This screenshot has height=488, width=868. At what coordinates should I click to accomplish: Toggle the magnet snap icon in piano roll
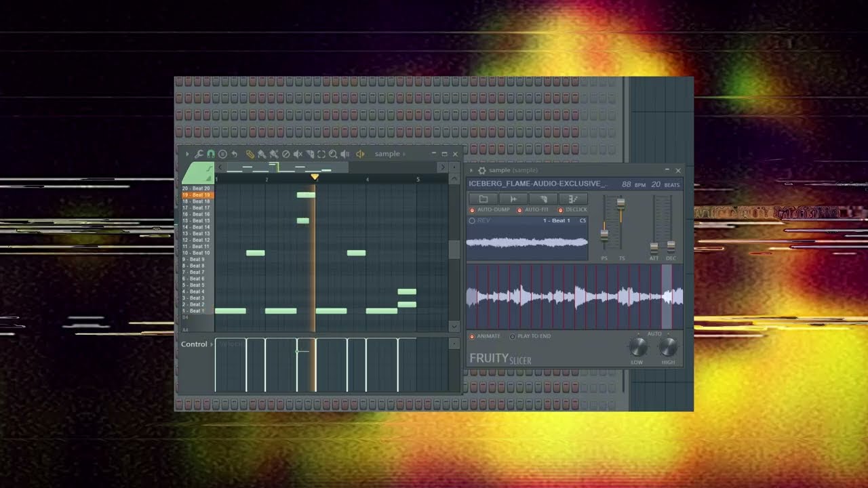point(211,155)
